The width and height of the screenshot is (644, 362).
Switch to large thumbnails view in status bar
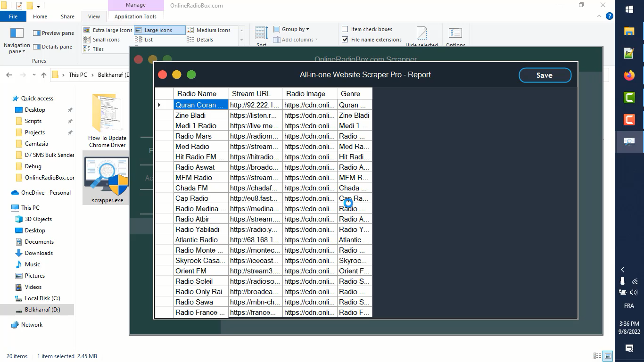click(x=608, y=356)
